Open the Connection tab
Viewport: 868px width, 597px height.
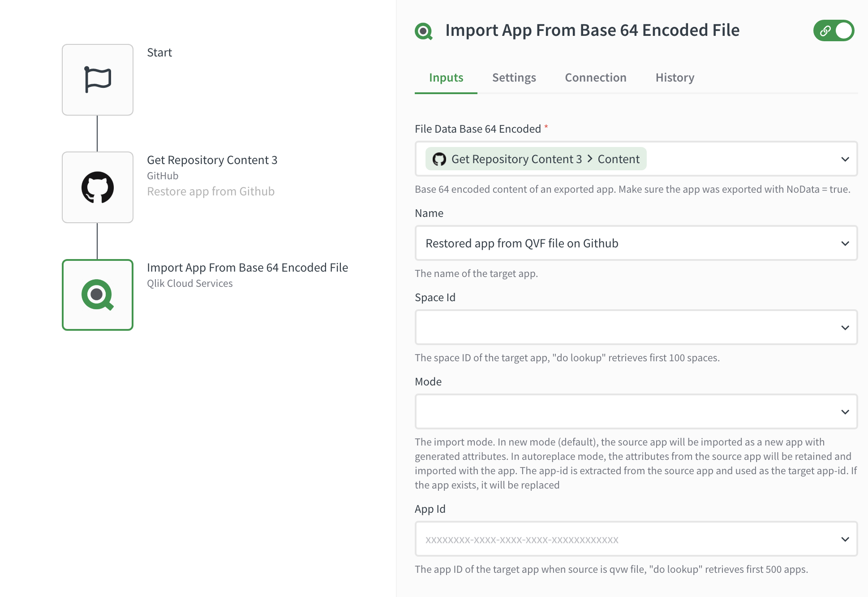pyautogui.click(x=595, y=78)
